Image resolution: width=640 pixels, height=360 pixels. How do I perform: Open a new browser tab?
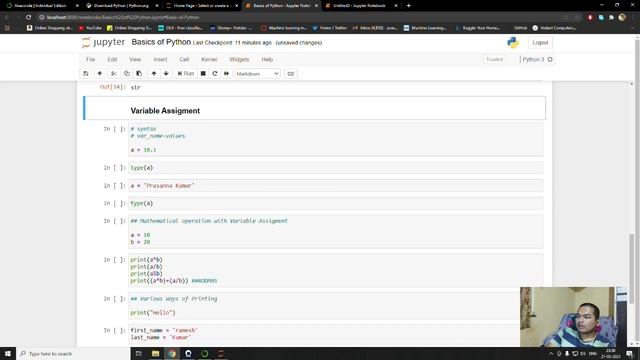coord(409,6)
